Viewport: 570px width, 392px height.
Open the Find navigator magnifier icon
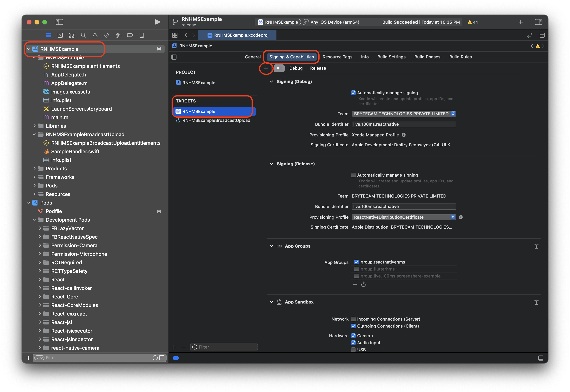click(83, 35)
